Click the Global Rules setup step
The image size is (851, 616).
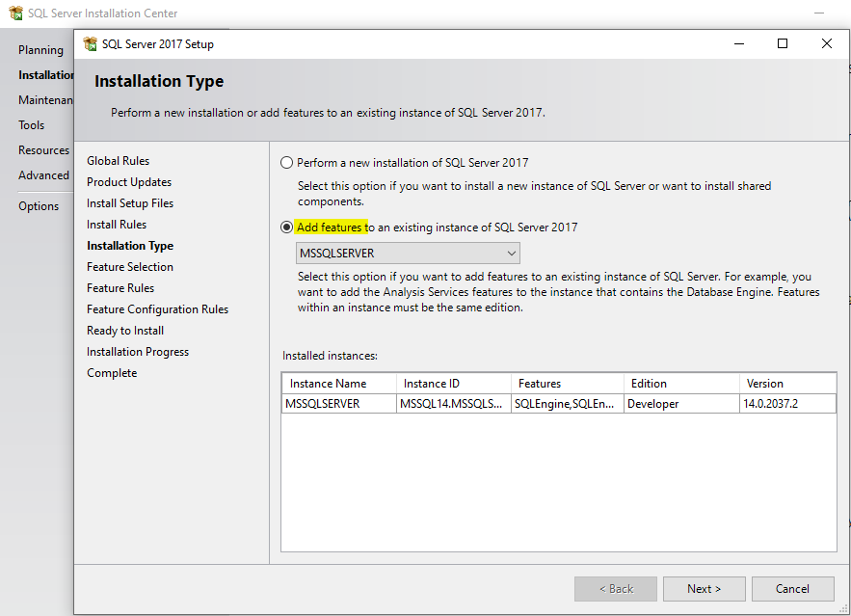click(x=118, y=161)
